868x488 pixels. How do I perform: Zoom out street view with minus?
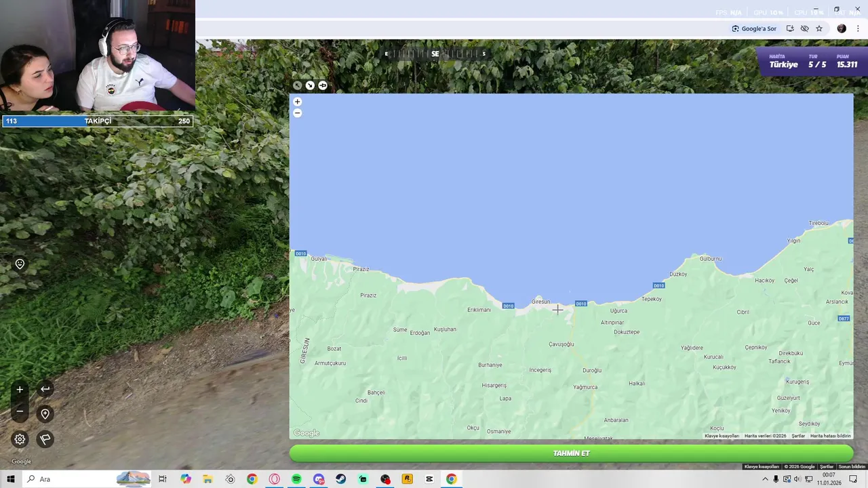[x=20, y=411]
